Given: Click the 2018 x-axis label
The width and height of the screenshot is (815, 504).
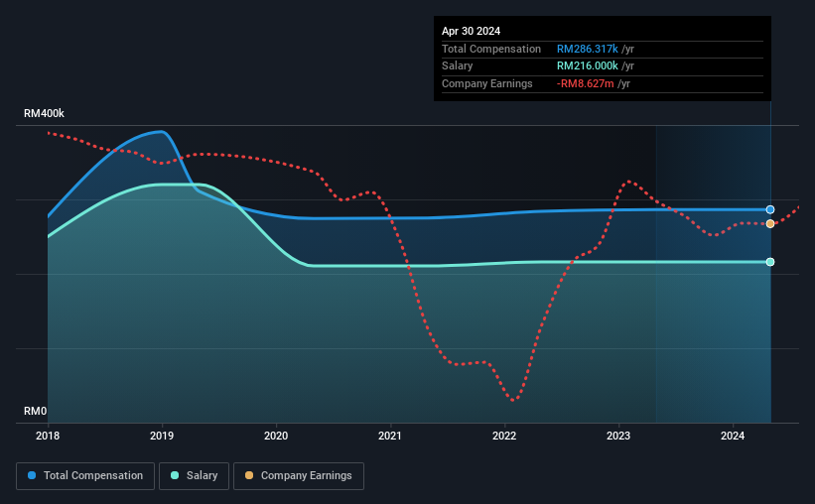Looking at the screenshot, I should click(48, 436).
